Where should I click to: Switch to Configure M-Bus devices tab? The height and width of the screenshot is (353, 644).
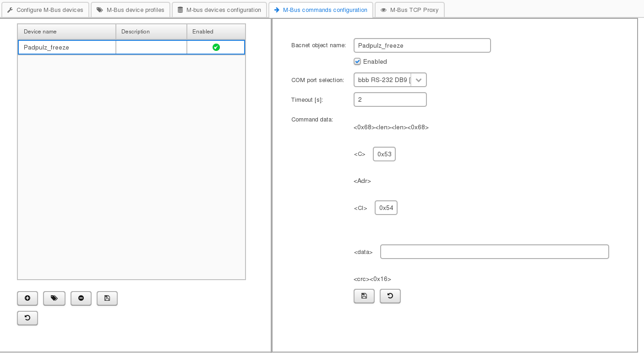(45, 10)
